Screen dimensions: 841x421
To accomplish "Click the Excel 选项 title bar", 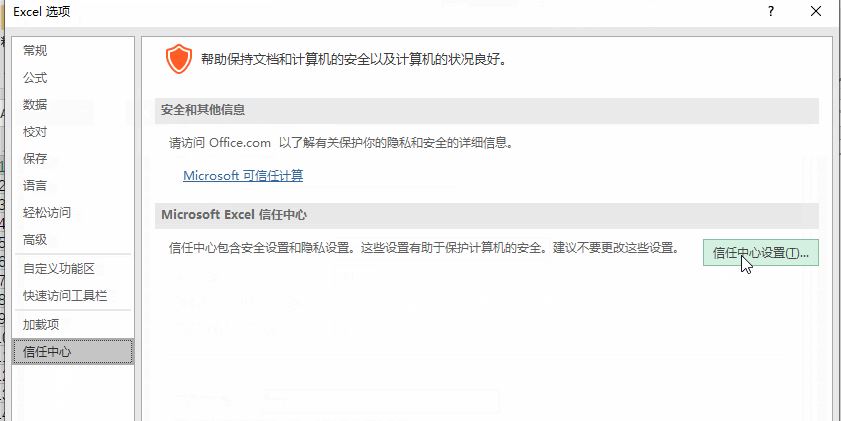I will click(375, 11).
